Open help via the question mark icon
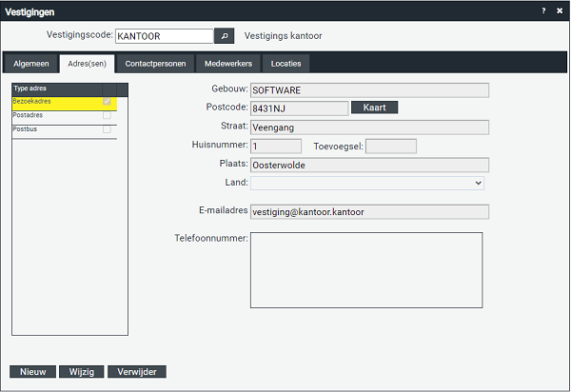571x392 pixels. (x=543, y=10)
